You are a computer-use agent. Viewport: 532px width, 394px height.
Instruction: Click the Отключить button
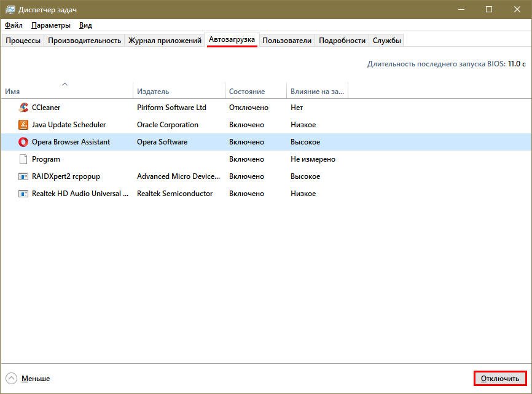500,379
